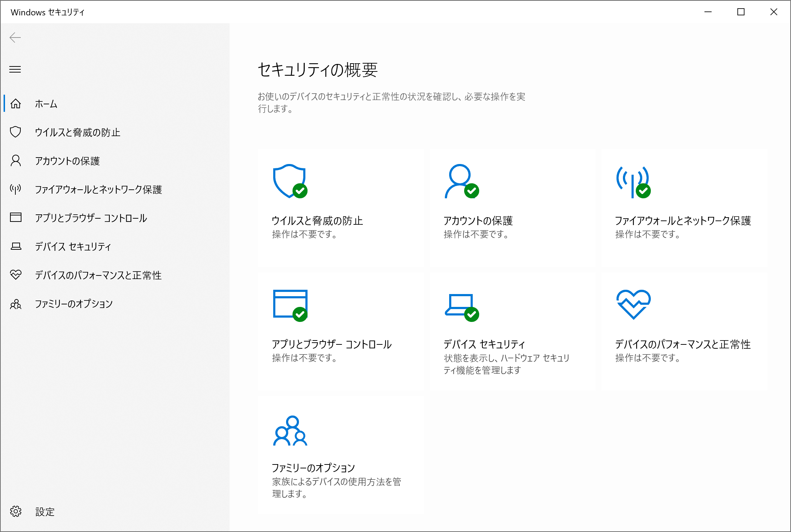Open アプリとブラウザー コントロール in sidebar
This screenshot has width=791, height=532.
pyautogui.click(x=91, y=218)
